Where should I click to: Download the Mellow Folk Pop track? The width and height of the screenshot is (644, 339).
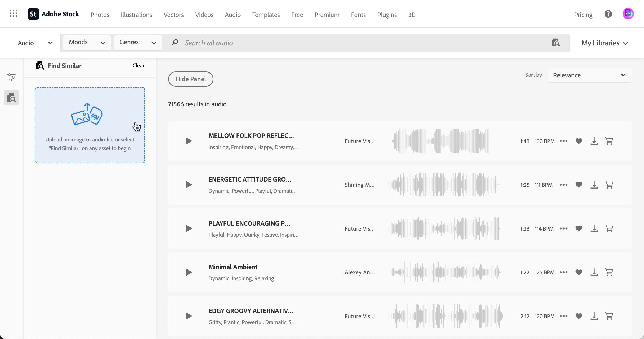pyautogui.click(x=594, y=141)
